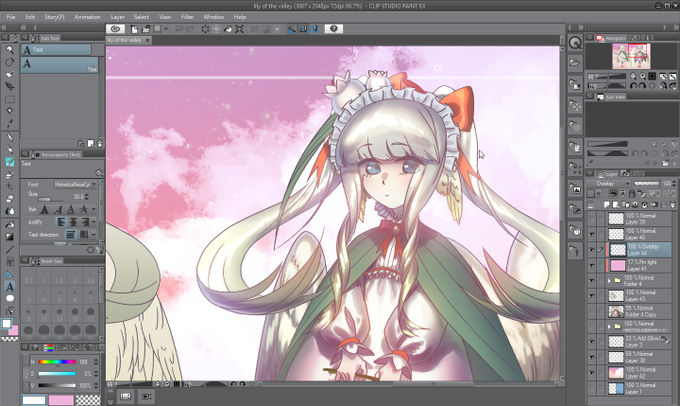This screenshot has height=406, width=680.
Task: Open the Animation menu
Action: (x=87, y=17)
